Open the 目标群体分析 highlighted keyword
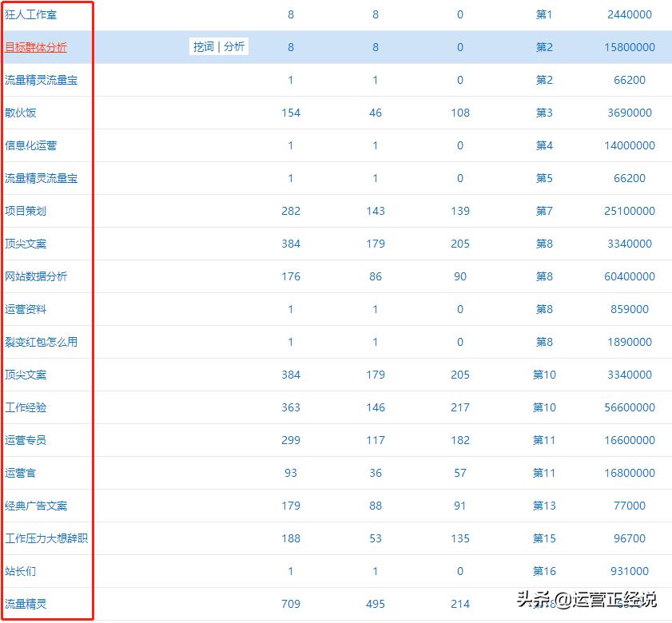This screenshot has height=623, width=672. pyautogui.click(x=37, y=47)
